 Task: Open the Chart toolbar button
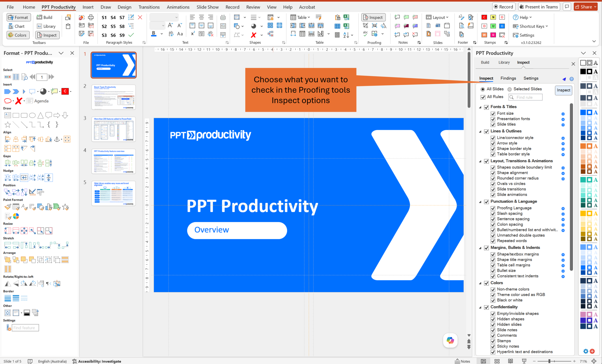pyautogui.click(x=16, y=26)
